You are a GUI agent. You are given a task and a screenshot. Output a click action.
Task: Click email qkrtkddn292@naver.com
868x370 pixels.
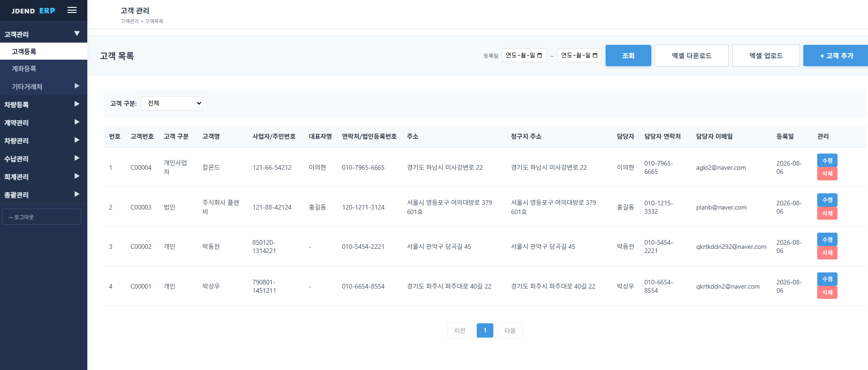point(731,247)
